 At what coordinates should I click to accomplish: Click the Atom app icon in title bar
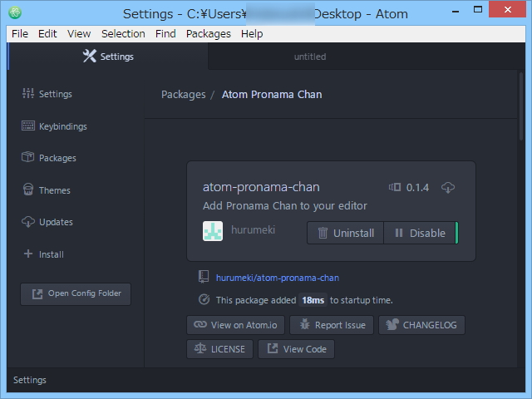click(x=15, y=13)
